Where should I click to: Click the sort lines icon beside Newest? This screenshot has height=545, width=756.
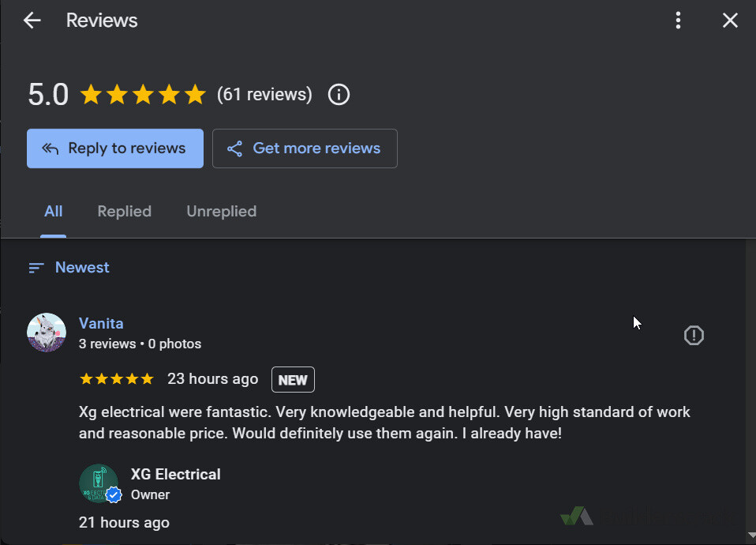pyautogui.click(x=36, y=268)
